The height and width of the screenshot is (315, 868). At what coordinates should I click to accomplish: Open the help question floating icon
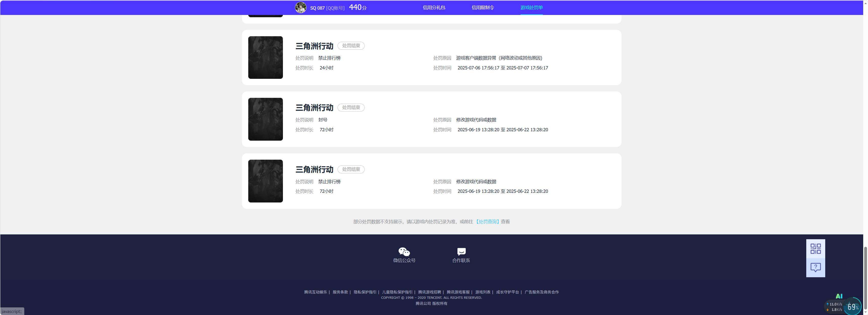[815, 268]
